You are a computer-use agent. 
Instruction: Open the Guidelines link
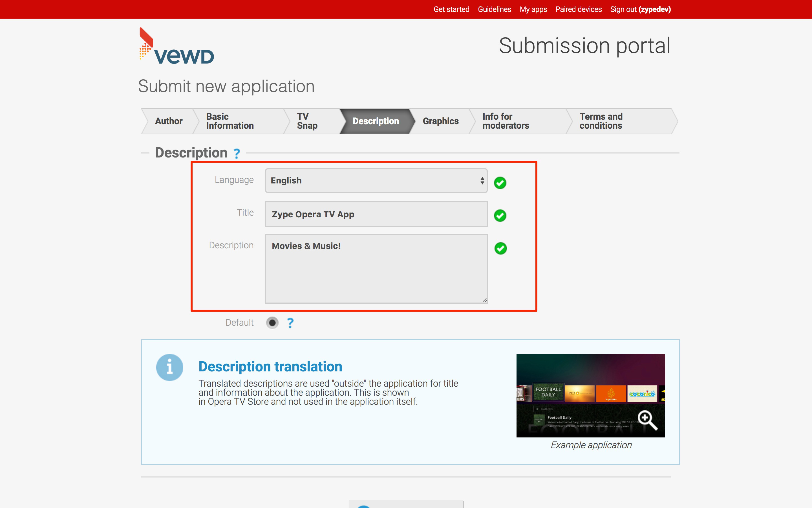point(494,9)
